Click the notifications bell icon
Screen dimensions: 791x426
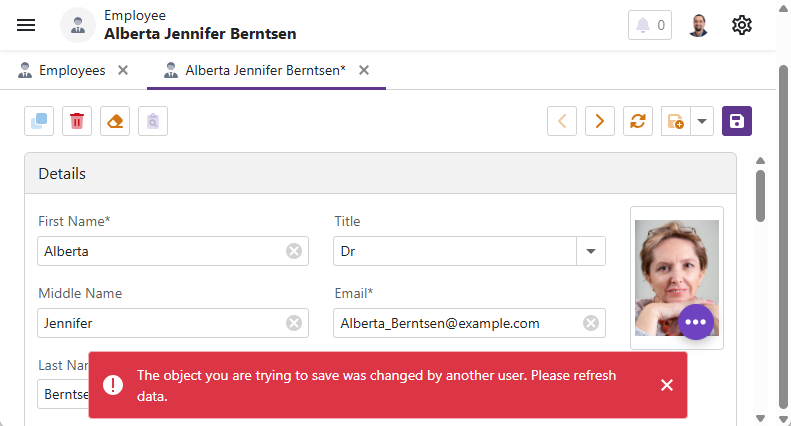[649, 25]
